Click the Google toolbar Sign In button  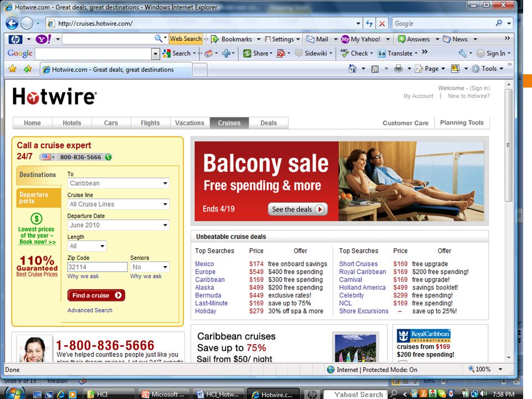493,53
